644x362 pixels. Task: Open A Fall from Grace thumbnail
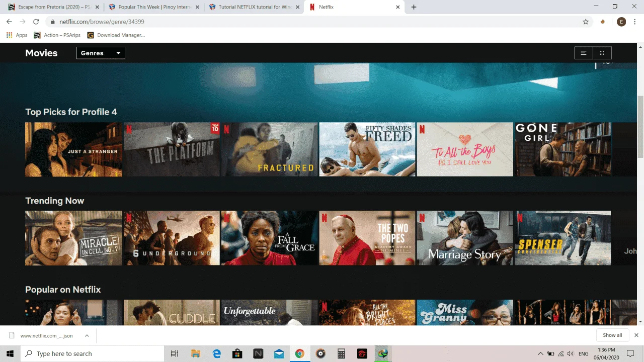click(x=269, y=238)
